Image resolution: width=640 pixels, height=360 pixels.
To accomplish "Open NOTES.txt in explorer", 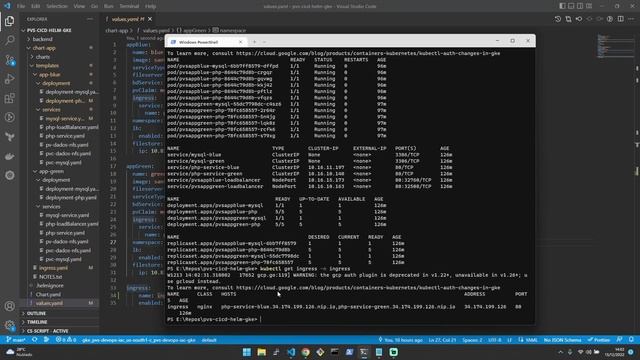I will tap(51, 277).
